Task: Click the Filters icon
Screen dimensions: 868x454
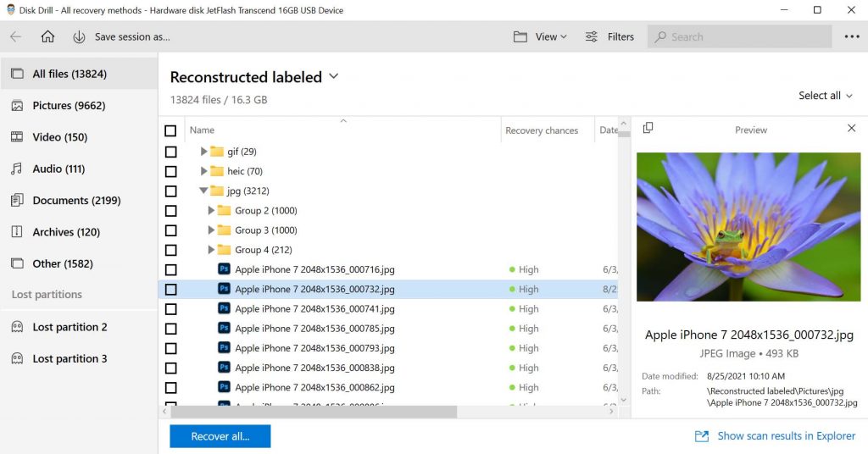Action: 589,36
